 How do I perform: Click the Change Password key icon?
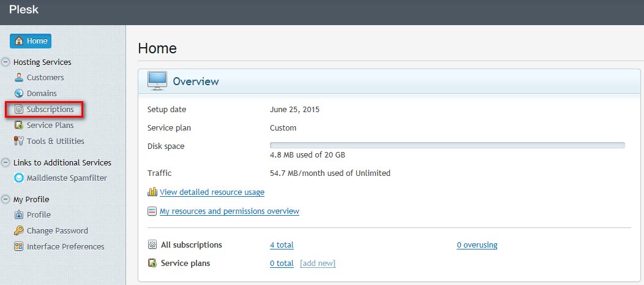click(19, 231)
